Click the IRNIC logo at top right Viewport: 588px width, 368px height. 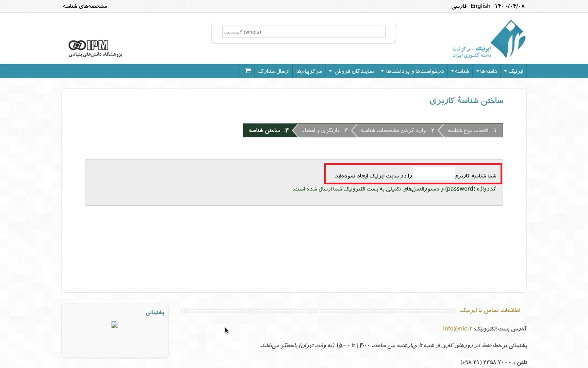pyautogui.click(x=489, y=39)
